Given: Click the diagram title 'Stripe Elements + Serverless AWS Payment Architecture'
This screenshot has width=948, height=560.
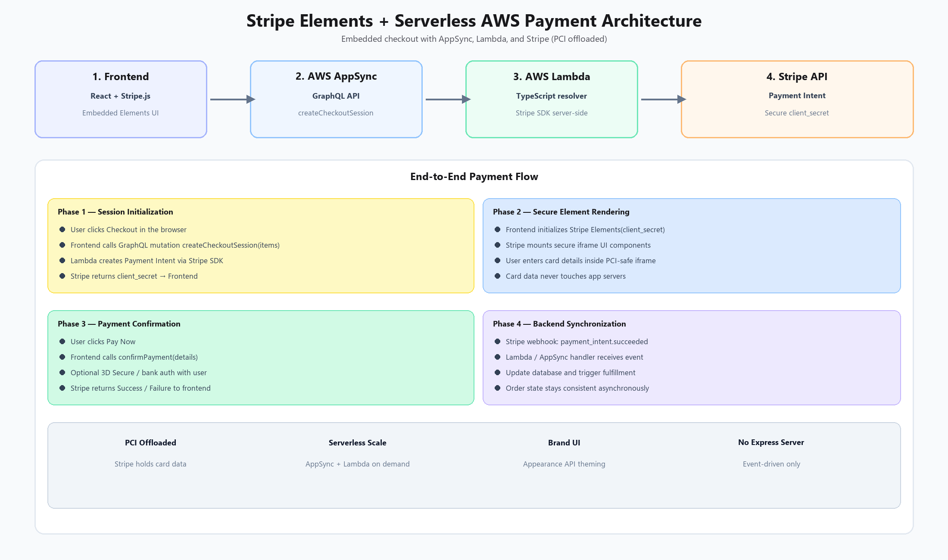Looking at the screenshot, I should click(474, 21).
